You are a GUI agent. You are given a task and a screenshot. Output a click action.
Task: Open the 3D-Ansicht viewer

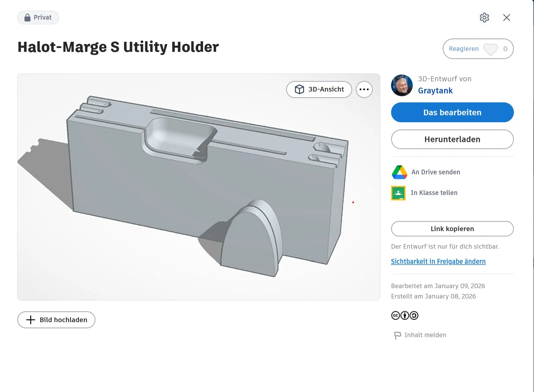click(x=319, y=89)
